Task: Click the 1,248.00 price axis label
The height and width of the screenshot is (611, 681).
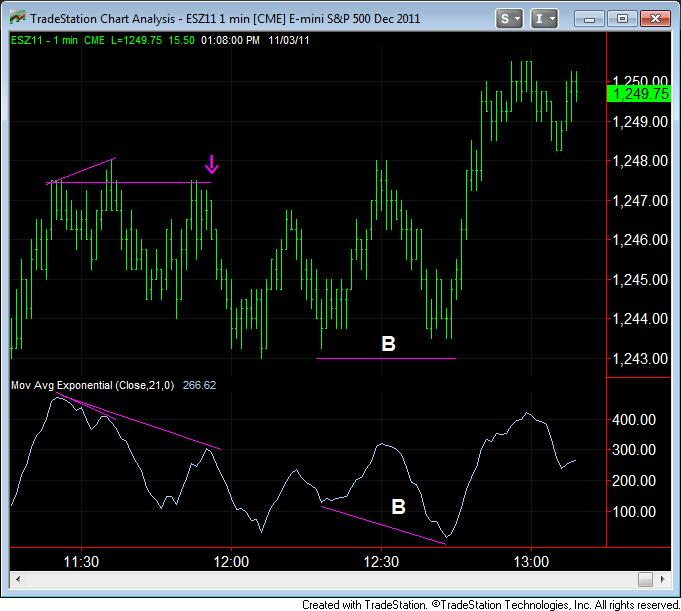Action: tap(640, 161)
